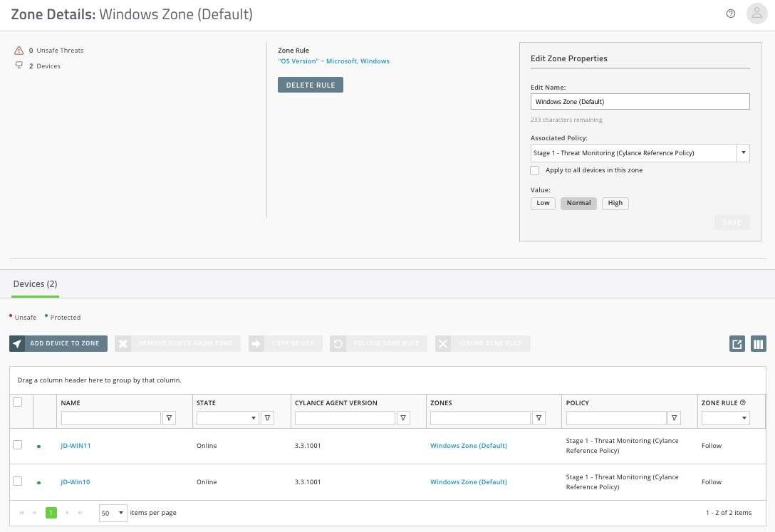Click the Delete Rule button

click(x=311, y=85)
